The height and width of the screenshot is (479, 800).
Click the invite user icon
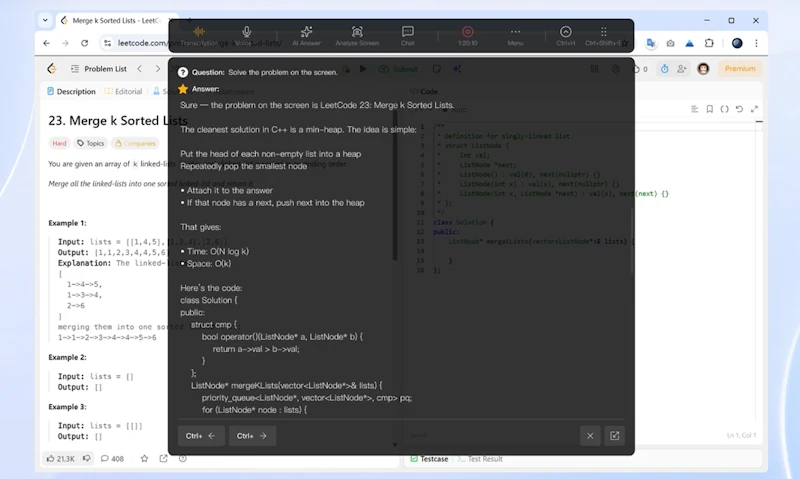(682, 68)
